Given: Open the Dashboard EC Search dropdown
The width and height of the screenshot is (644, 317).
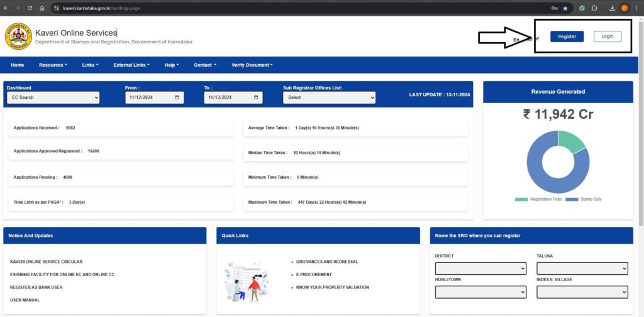Looking at the screenshot, I should click(53, 97).
